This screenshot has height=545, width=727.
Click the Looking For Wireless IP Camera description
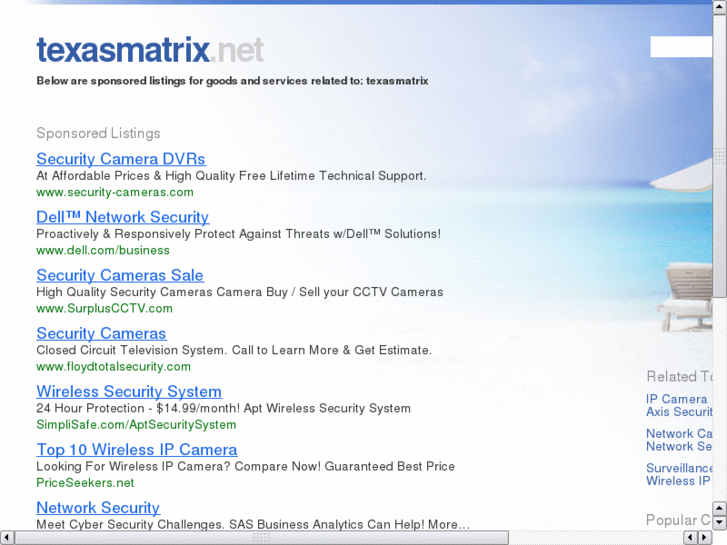point(245,466)
